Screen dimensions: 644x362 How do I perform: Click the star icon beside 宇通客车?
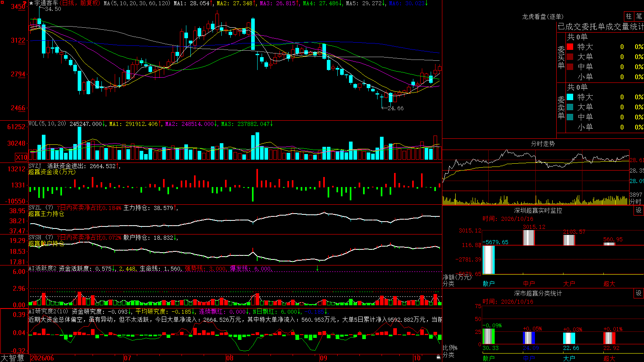[31, 3]
